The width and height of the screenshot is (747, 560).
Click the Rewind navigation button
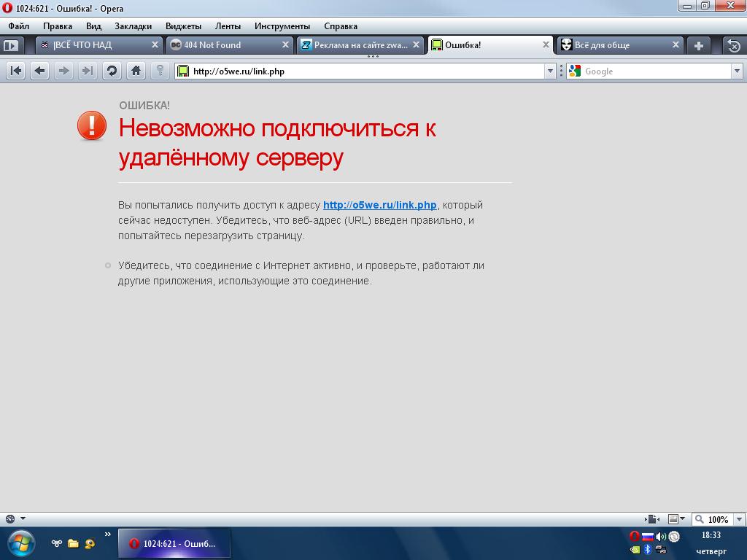tap(16, 71)
